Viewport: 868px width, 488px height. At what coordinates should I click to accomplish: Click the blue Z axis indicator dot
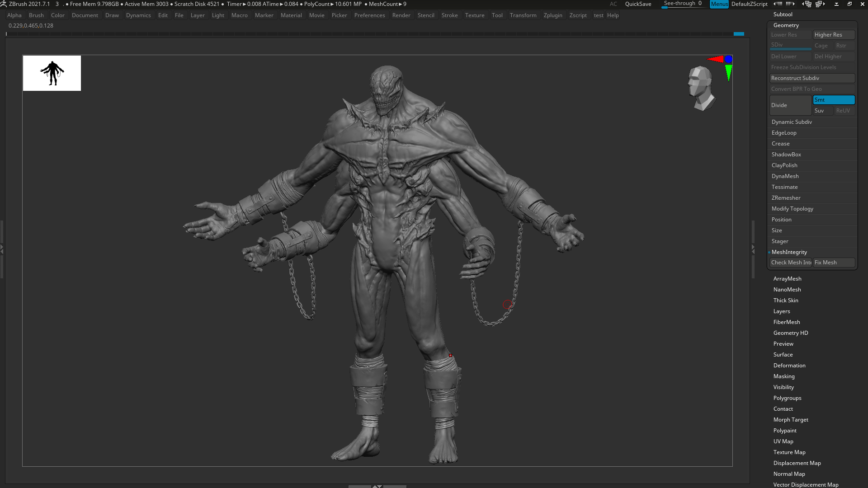[728, 59]
